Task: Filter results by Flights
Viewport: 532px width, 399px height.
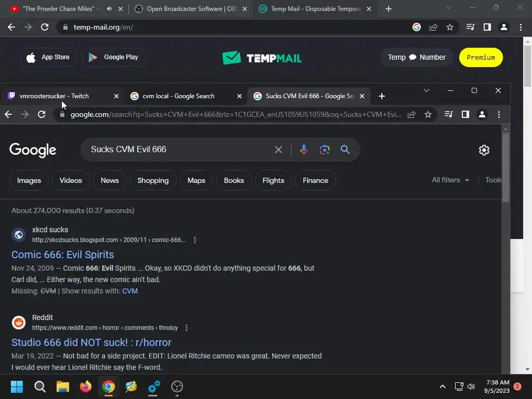Action: click(x=273, y=180)
